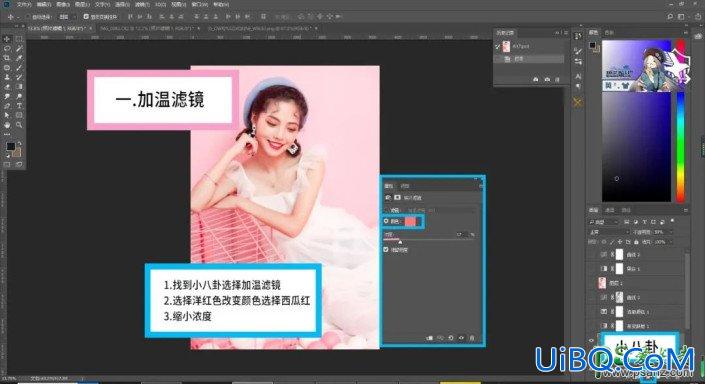The height and width of the screenshot is (384, 705).
Task: Select the Zoom magnifier tool
Action: pos(19,125)
